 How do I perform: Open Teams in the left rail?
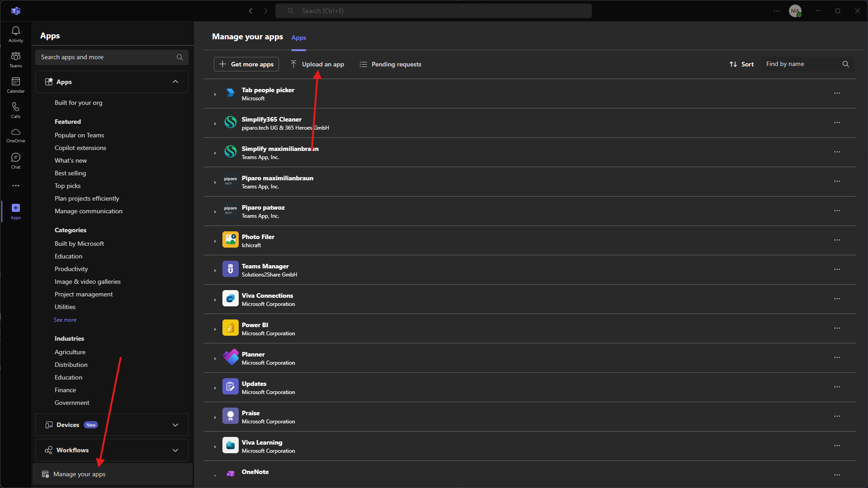pos(16,60)
